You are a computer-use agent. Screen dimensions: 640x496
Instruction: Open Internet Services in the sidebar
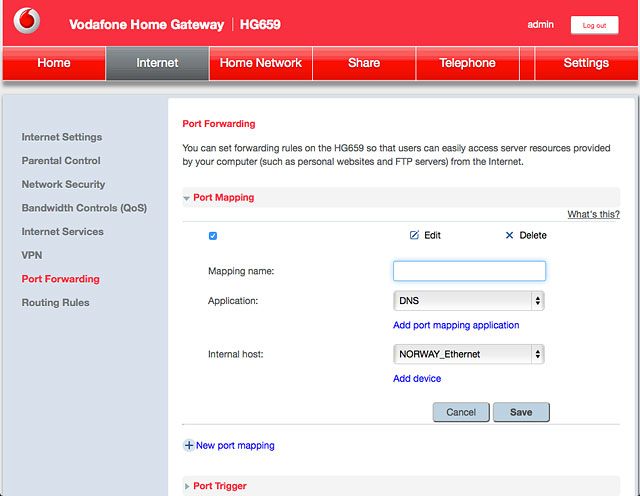(62, 232)
